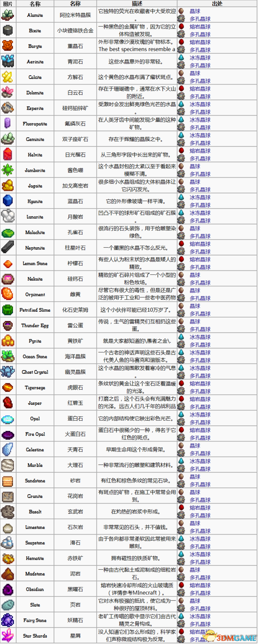Follow 熔岩晶球 link in the Tigerseye row
This screenshot has width=258, height=644.
[x=200, y=384]
